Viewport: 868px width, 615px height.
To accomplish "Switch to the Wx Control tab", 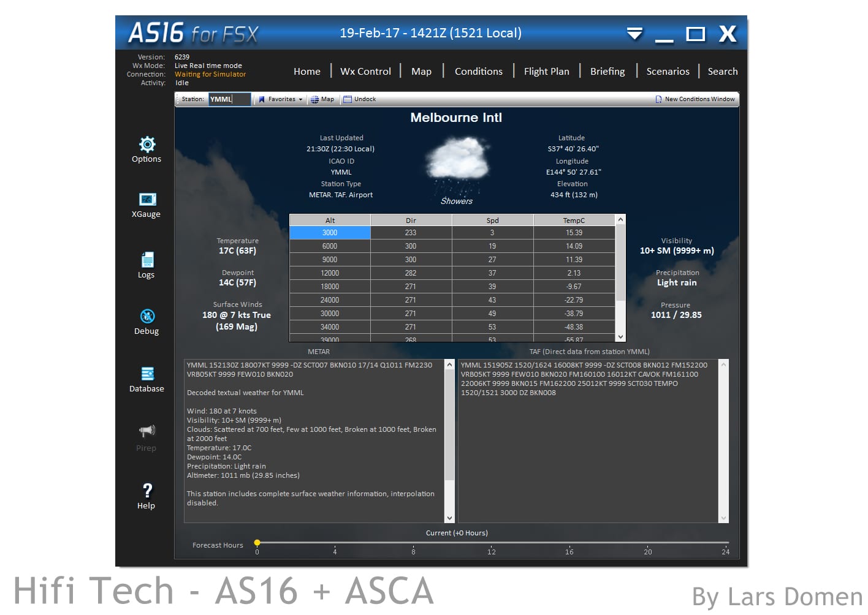I will click(x=365, y=72).
